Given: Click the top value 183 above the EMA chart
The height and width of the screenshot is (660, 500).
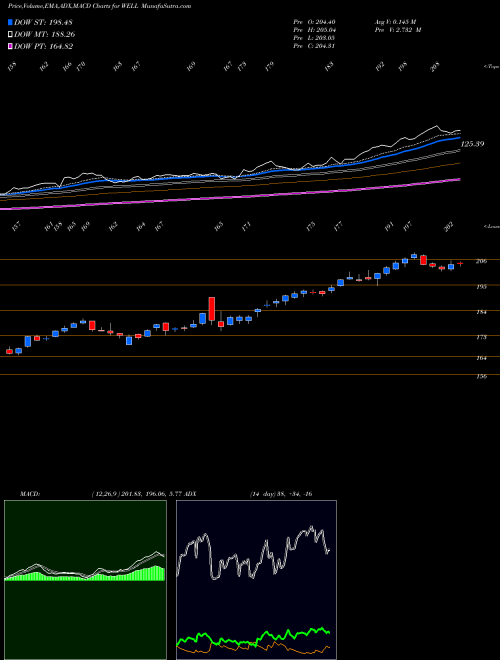Looking at the screenshot, I should coord(329,66).
